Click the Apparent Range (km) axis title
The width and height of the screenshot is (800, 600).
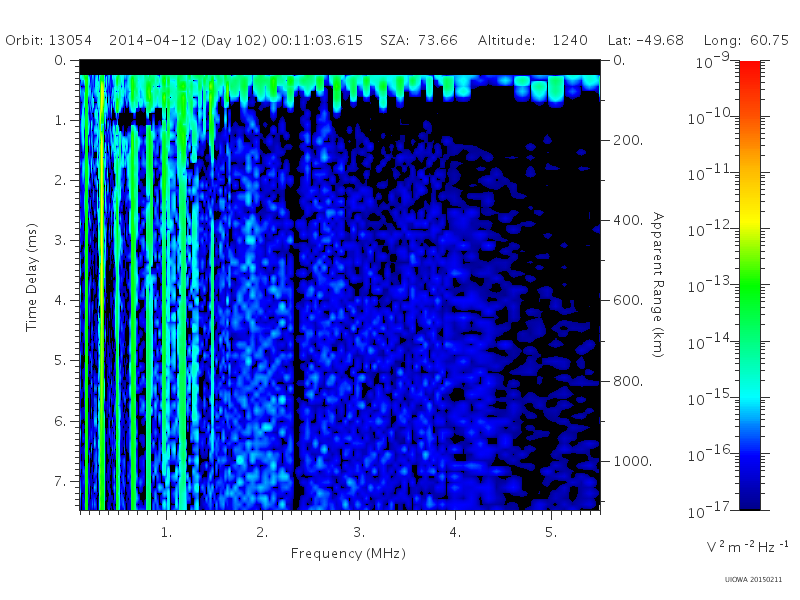658,285
